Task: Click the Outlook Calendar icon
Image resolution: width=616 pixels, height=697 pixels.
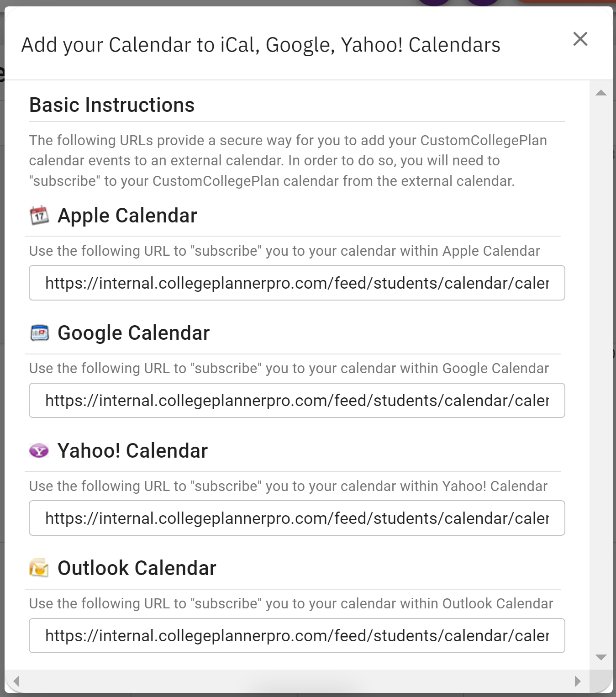Action: coord(39,568)
